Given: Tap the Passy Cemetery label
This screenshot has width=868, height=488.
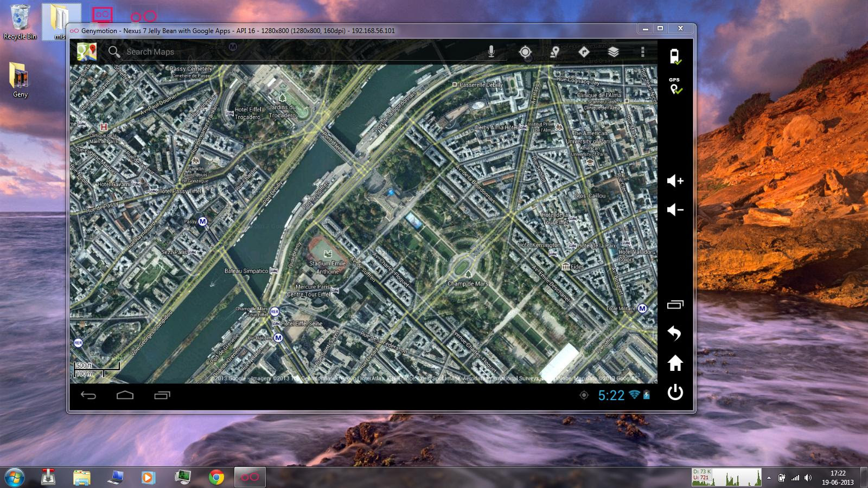Looking at the screenshot, I should pyautogui.click(x=191, y=69).
